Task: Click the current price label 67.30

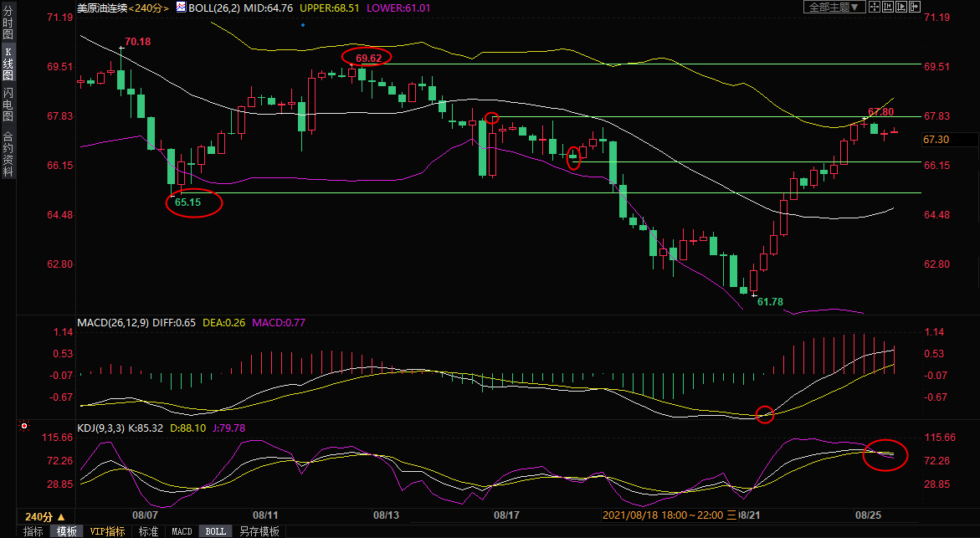Action: click(936, 140)
